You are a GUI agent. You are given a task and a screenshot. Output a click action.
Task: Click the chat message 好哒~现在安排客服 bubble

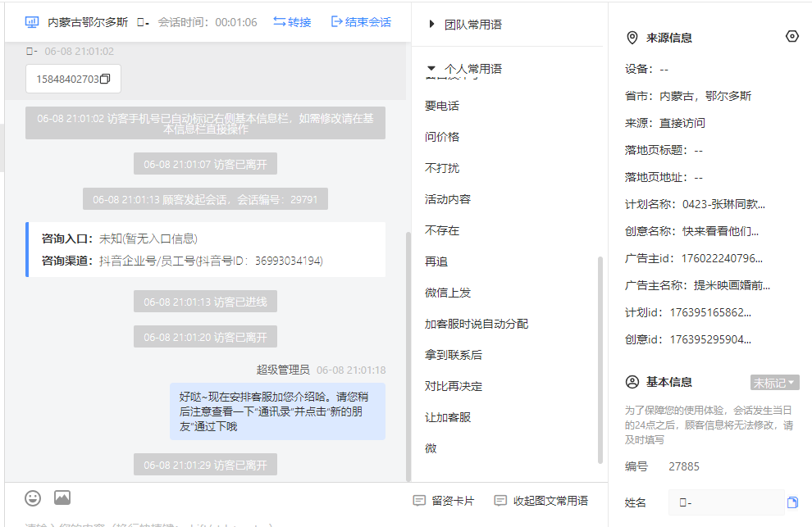[277, 411]
